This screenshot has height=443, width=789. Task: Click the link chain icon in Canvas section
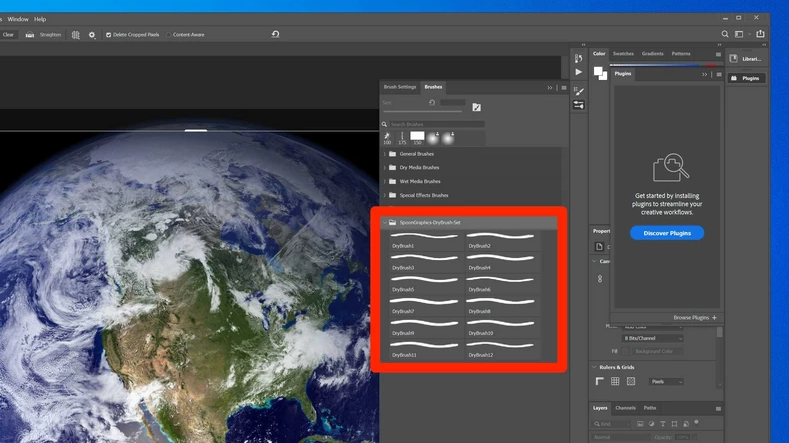click(600, 278)
